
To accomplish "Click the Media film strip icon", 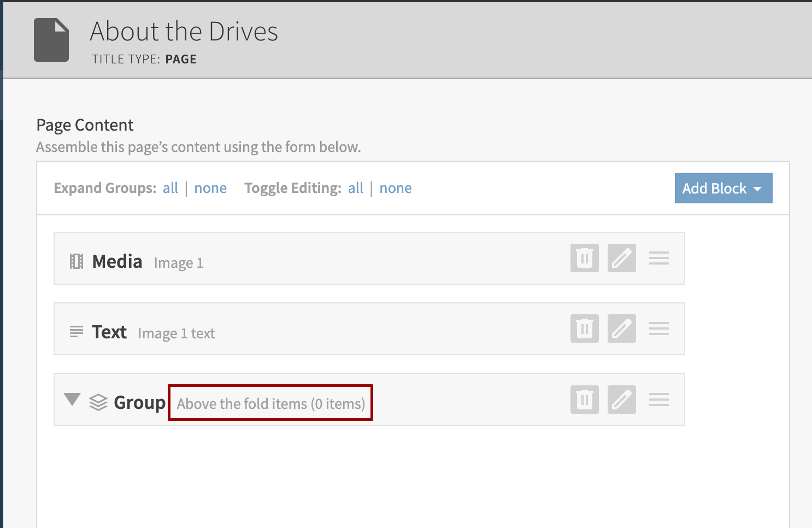I will click(x=77, y=262).
